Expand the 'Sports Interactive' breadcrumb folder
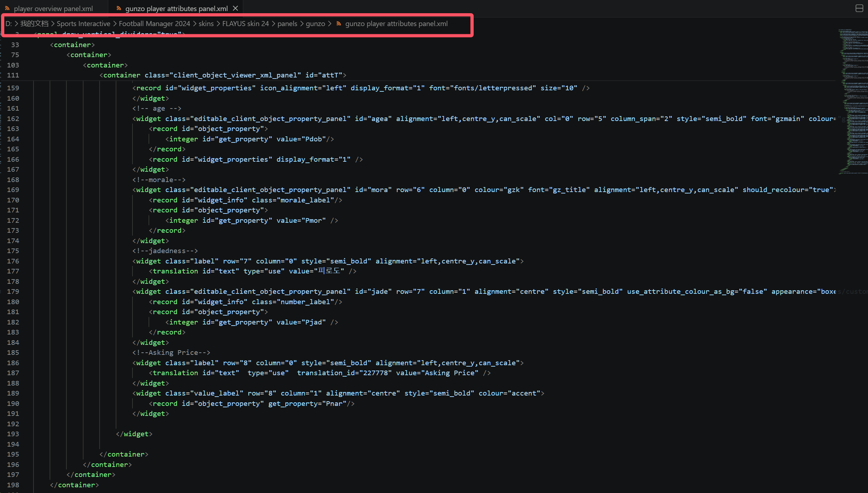Image resolution: width=868 pixels, height=493 pixels. (83, 24)
